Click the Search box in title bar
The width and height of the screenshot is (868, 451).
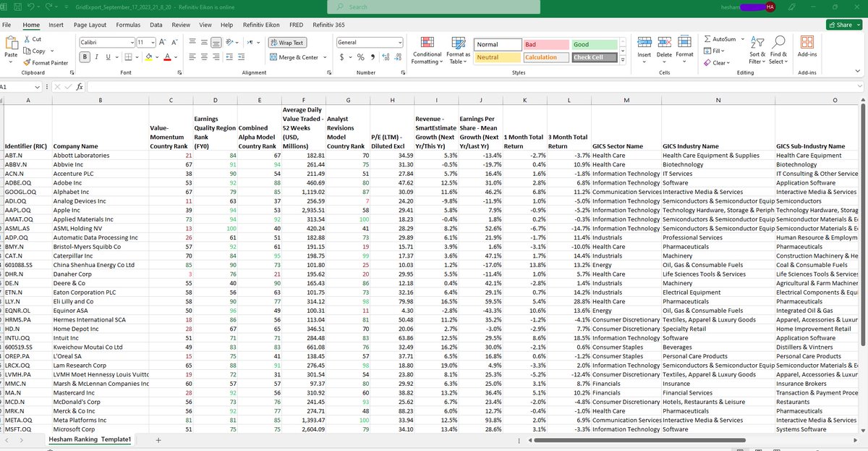coord(432,7)
